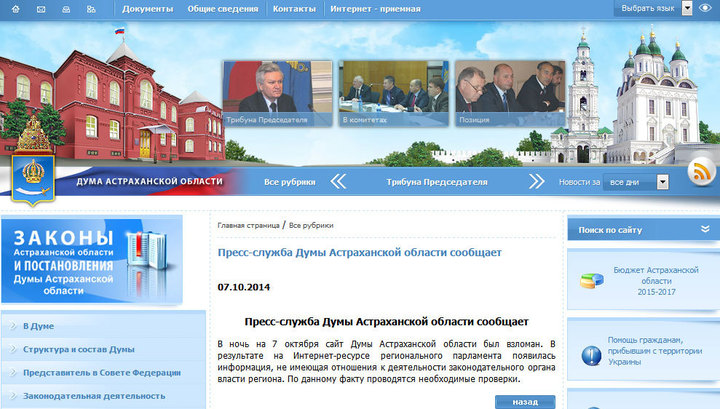Click the previous rubric double-arrow
Viewport: 720px width, 409px height.
tap(338, 181)
